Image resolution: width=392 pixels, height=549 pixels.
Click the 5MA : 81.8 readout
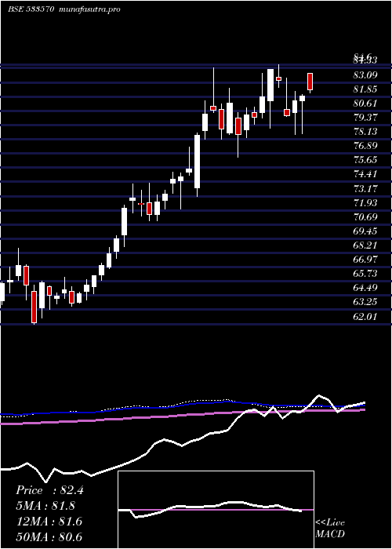pos(45,506)
